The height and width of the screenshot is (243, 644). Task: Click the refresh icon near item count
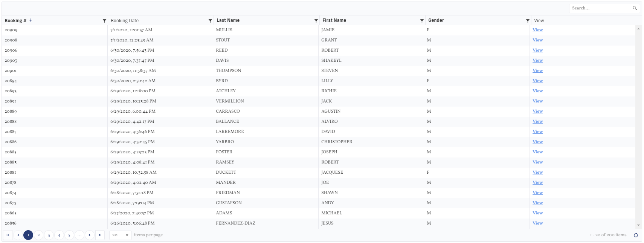pyautogui.click(x=636, y=235)
